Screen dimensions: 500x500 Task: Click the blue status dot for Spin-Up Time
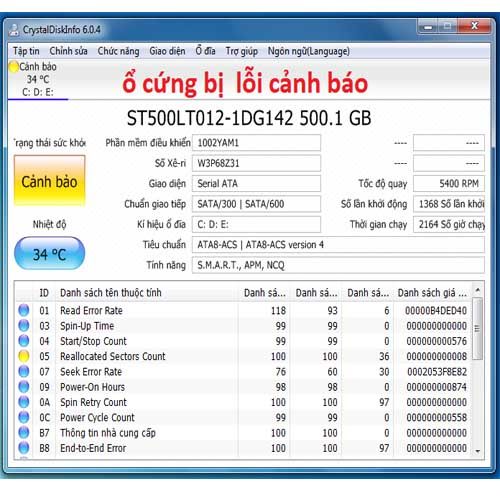[24, 325]
